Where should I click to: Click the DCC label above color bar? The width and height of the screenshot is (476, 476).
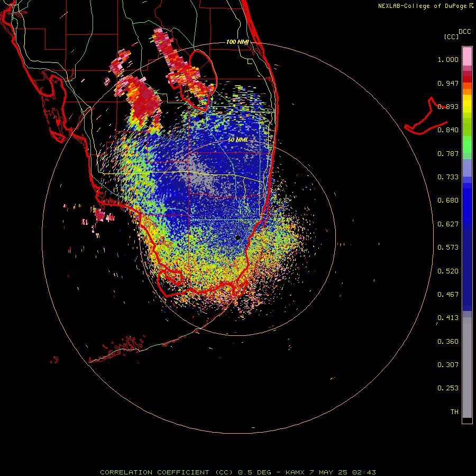pyautogui.click(x=464, y=32)
